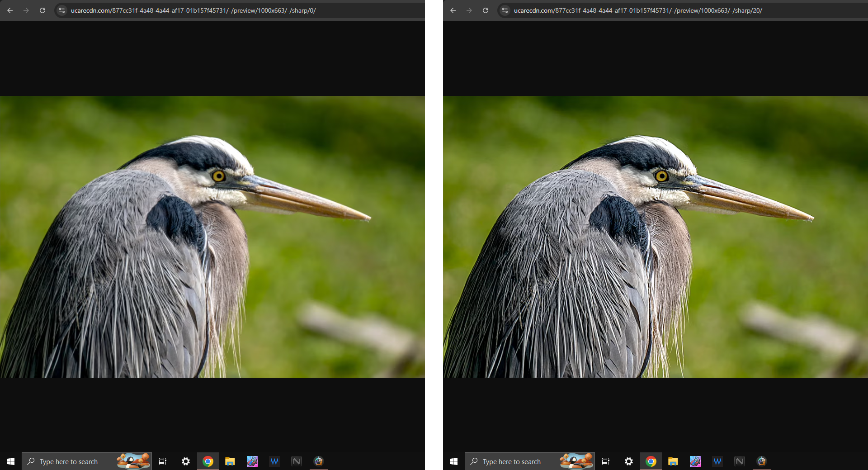Image resolution: width=868 pixels, height=470 pixels.
Task: Click the forward arrow in the right browser window
Action: [469, 10]
